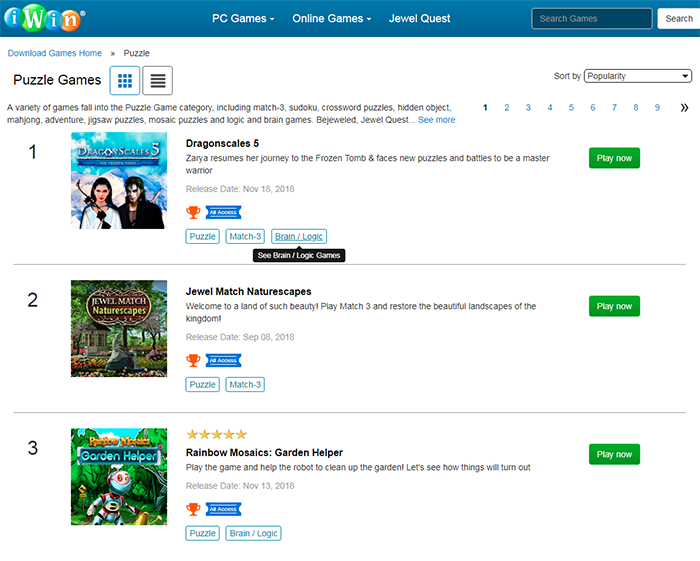Select the Match-3 tag under Dragonscales 5
Screen dimensions: 700x561
coord(245,237)
